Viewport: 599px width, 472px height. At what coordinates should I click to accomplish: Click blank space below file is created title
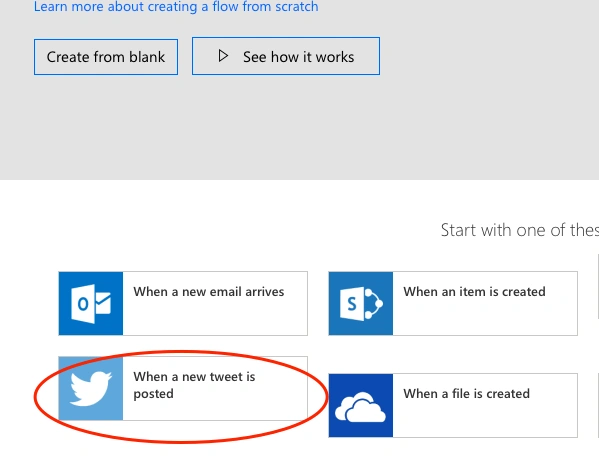484,419
